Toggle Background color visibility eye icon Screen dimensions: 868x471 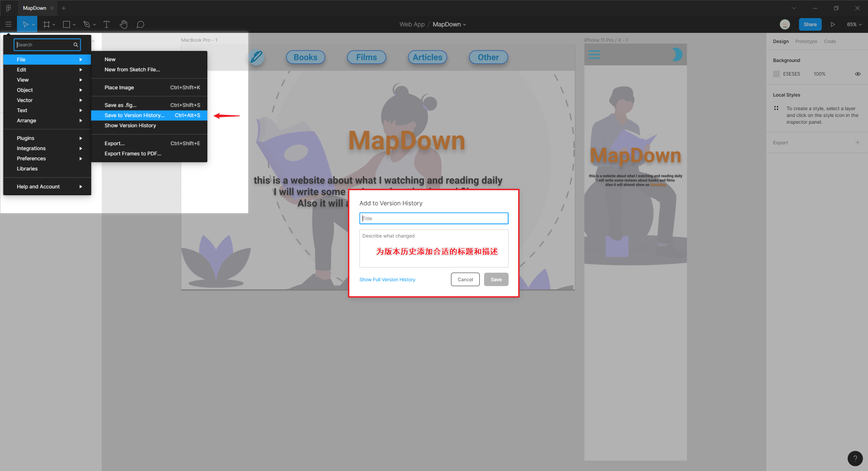pyautogui.click(x=857, y=74)
